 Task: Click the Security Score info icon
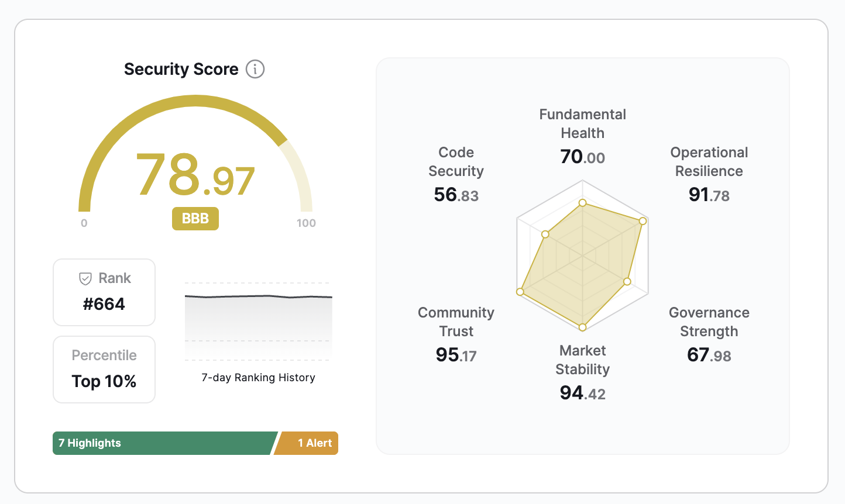point(255,69)
